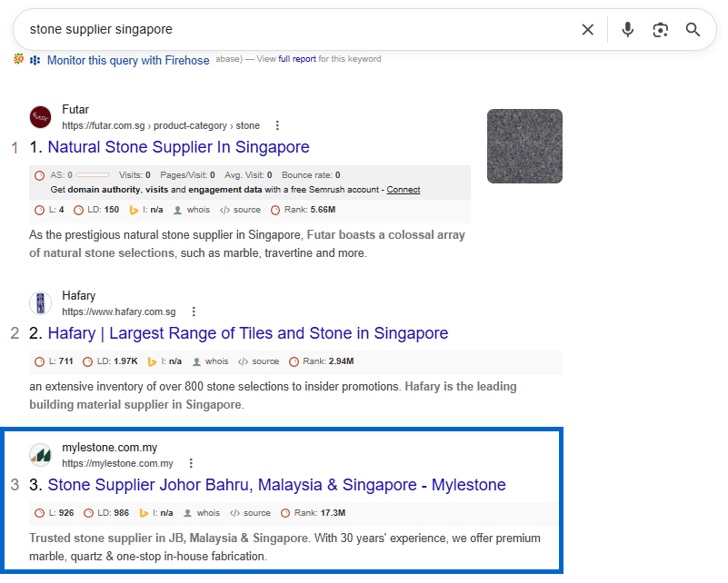The width and height of the screenshot is (728, 583).
Task: View source for mylestone result
Action: pyautogui.click(x=256, y=513)
